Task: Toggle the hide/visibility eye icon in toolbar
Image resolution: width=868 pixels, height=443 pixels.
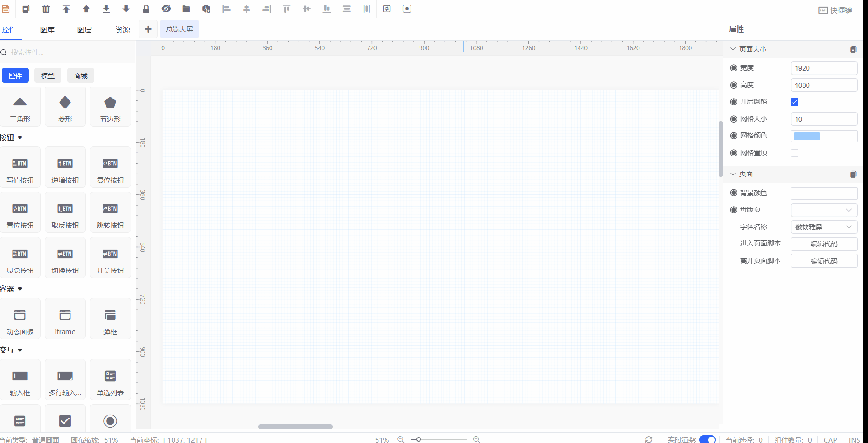Action: pos(166,9)
